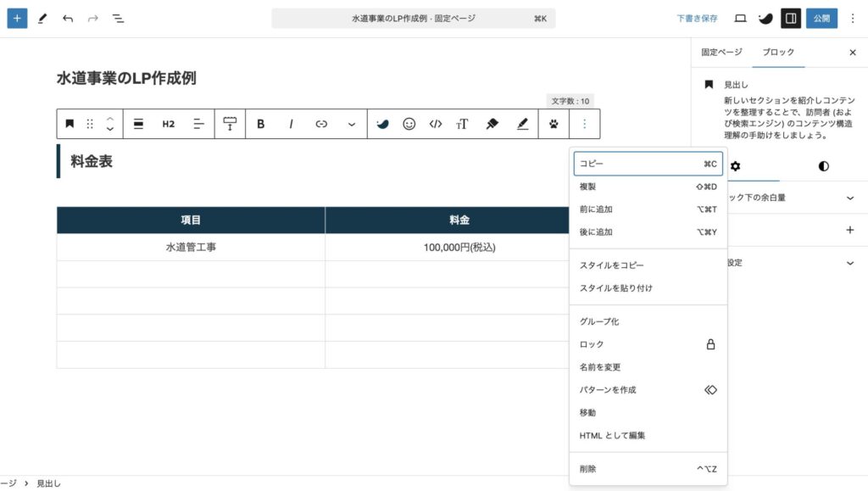Open the styles half-circle tab
868x491 pixels.
(824, 166)
